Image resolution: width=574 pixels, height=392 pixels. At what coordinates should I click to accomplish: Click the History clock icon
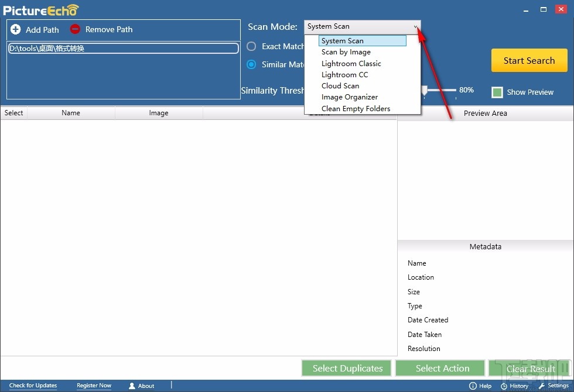tap(504, 386)
